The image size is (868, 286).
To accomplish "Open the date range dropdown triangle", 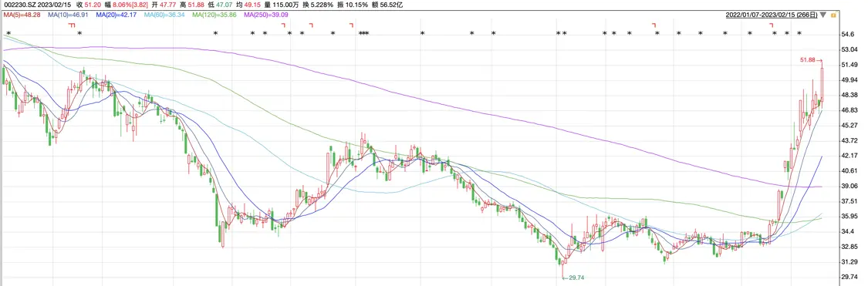I will 823,15.
